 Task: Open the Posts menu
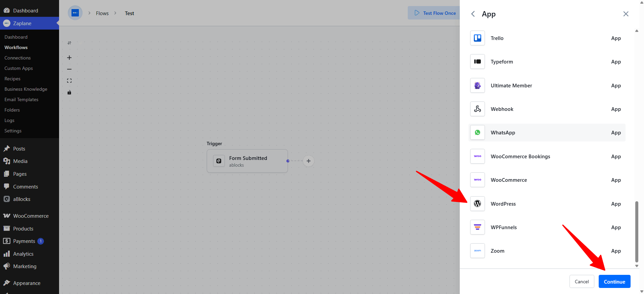[x=30, y=149]
